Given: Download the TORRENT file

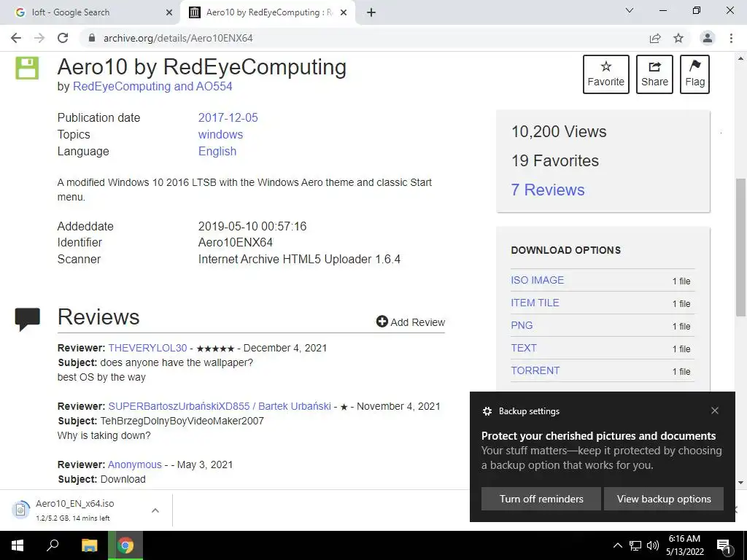Looking at the screenshot, I should tap(535, 370).
